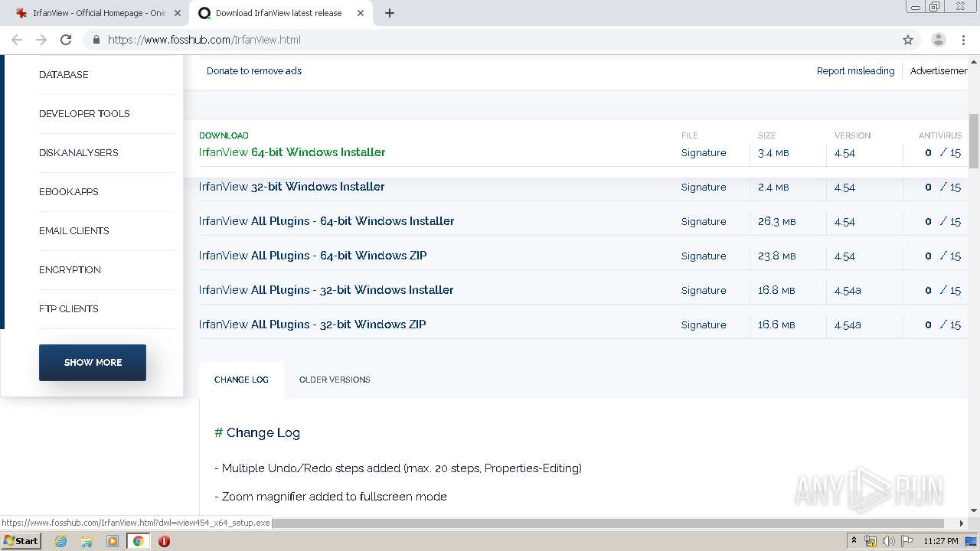Launch Internet Explorer from taskbar
Image resolution: width=980 pixels, height=551 pixels.
pyautogui.click(x=61, y=541)
